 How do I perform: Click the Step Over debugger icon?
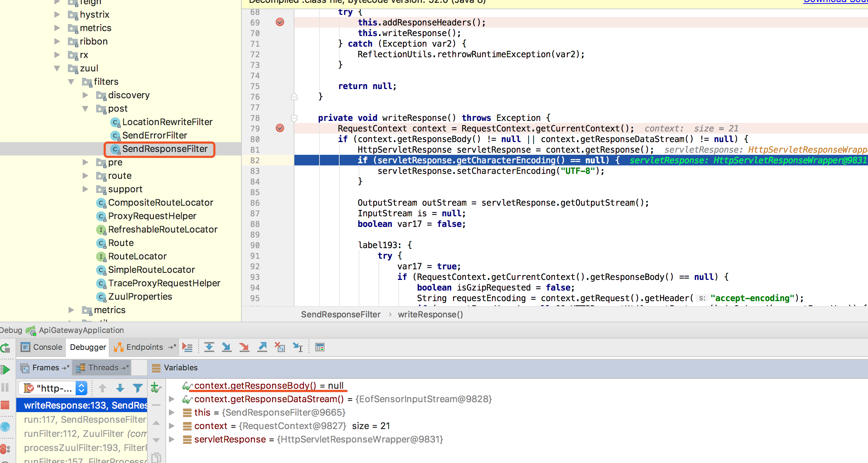(209, 347)
